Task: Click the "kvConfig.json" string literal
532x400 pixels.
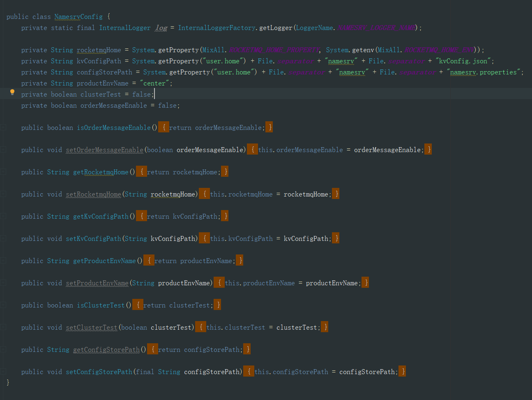Action: point(463,61)
